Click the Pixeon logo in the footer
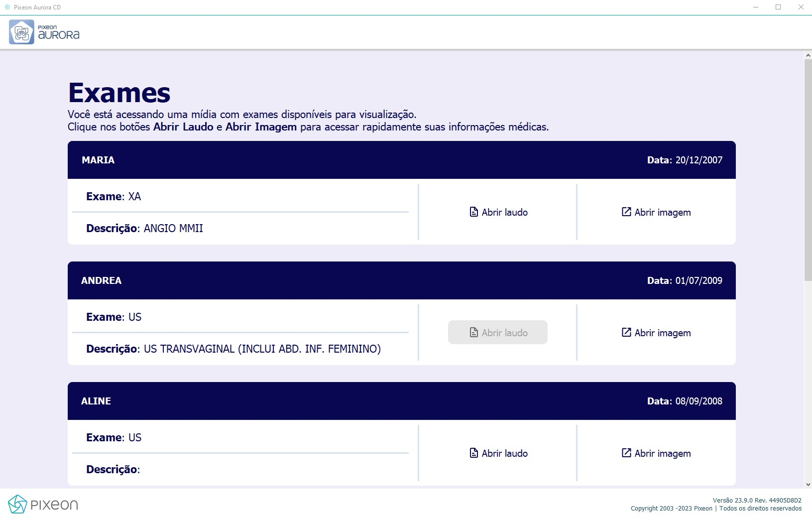812x520 pixels. [x=43, y=504]
